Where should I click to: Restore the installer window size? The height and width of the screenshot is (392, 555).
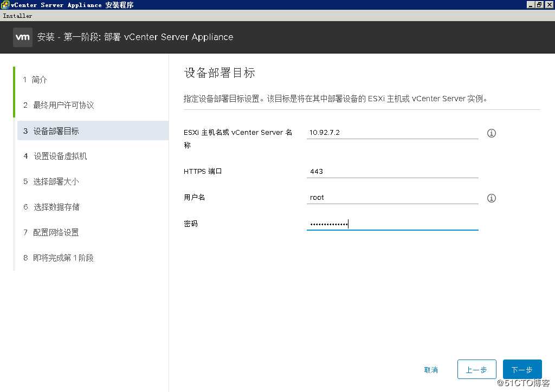coord(538,4)
